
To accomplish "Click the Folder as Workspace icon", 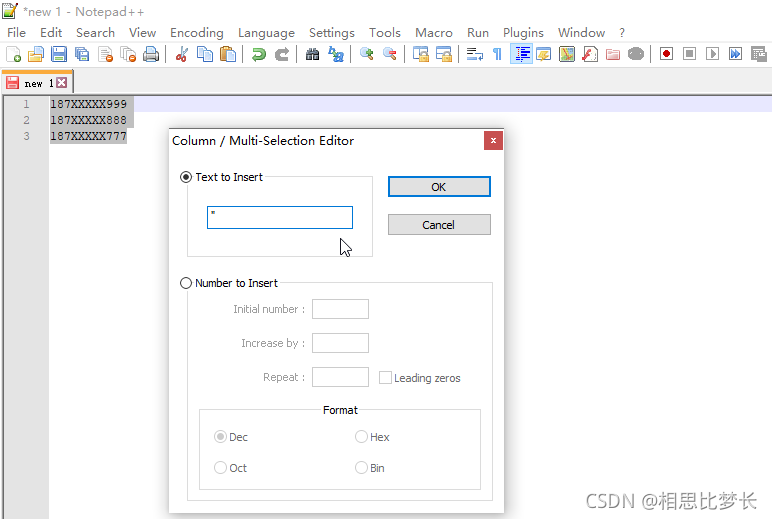I will (x=613, y=54).
